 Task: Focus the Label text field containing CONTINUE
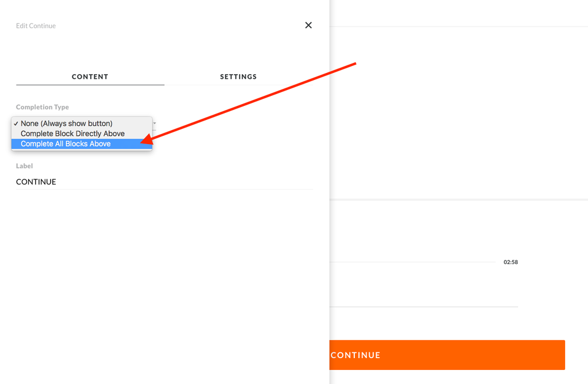164,182
